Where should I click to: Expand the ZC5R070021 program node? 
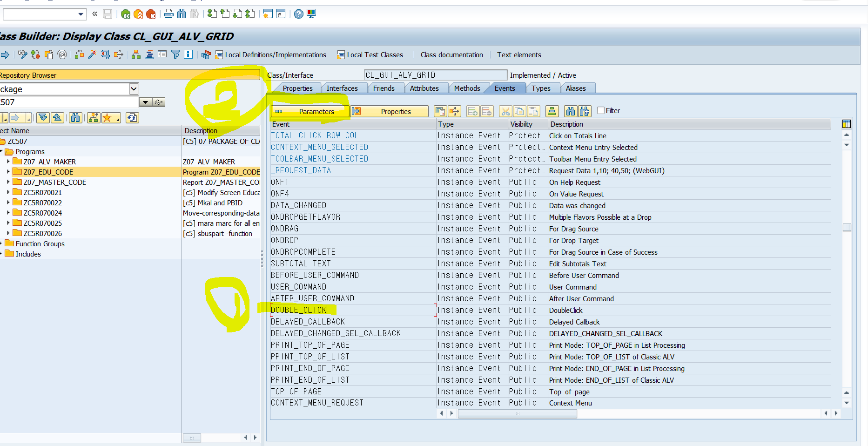tap(8, 192)
